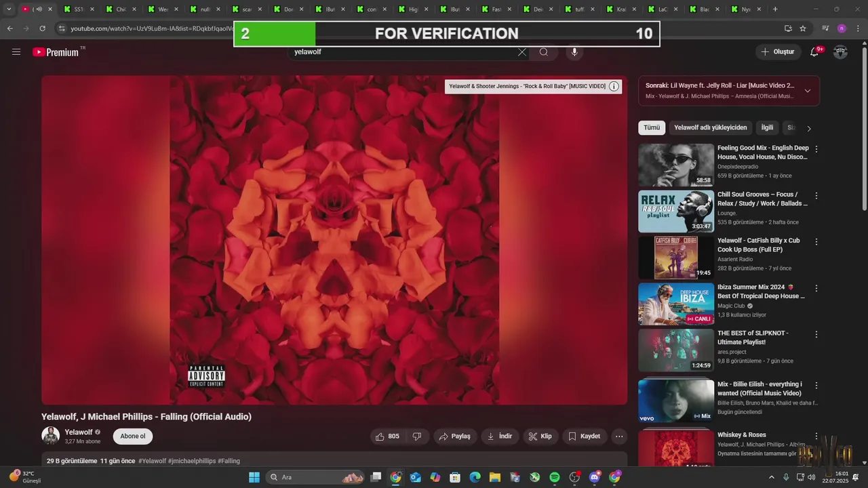
Task: Dislike the video with thumbs down
Action: click(417, 436)
